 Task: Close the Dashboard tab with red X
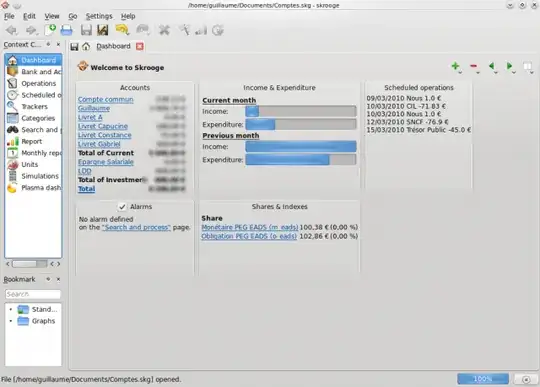pos(139,46)
